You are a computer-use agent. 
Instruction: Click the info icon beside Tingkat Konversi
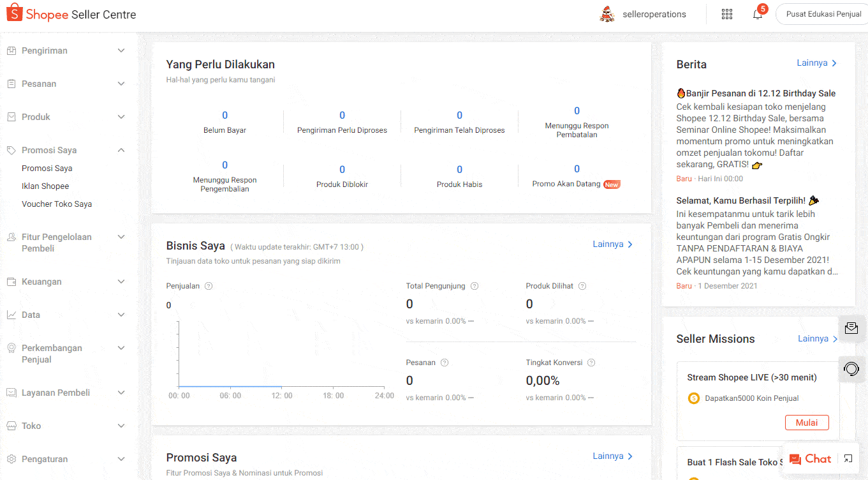click(x=591, y=363)
